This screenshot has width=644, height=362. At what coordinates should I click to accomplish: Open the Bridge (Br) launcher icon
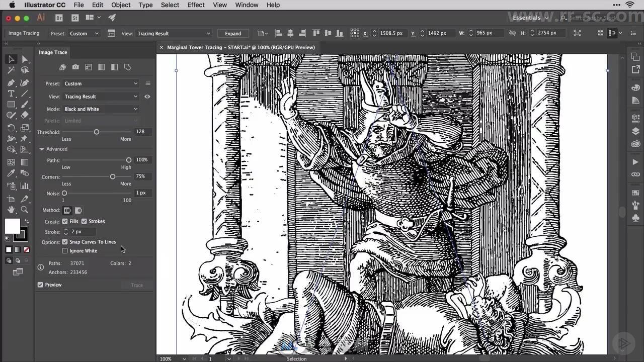[59, 18]
